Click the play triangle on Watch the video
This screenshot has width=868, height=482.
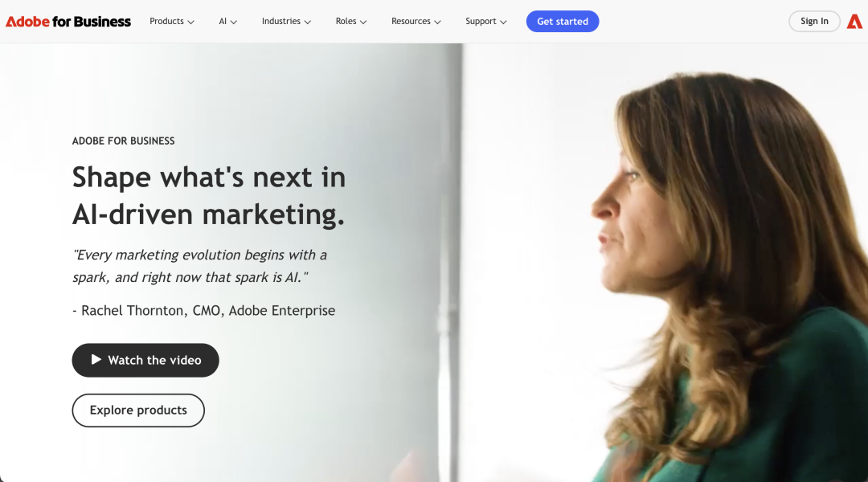[x=96, y=360]
